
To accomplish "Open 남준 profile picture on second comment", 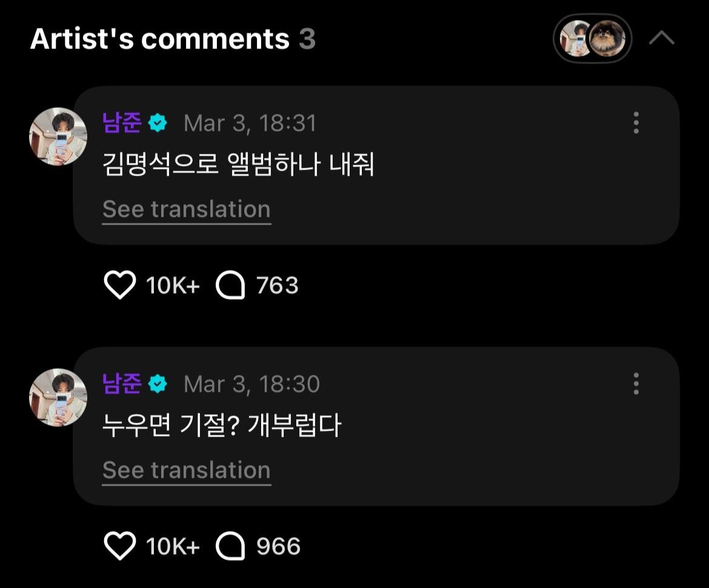I will [x=58, y=397].
